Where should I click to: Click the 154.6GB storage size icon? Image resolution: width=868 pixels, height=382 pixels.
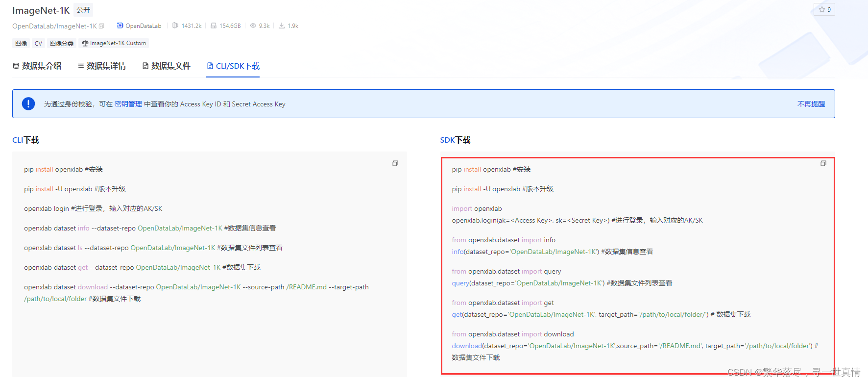tap(214, 25)
